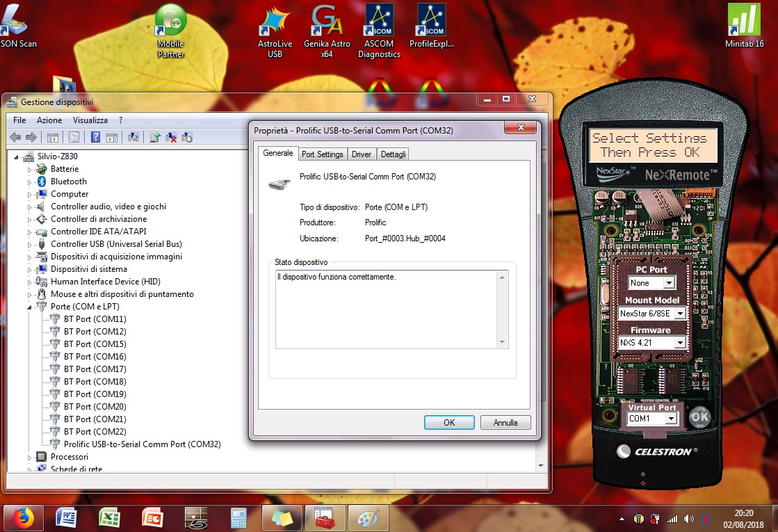
Task: Select Mouse e altri dispositivi di puntamento item
Action: coord(122,294)
